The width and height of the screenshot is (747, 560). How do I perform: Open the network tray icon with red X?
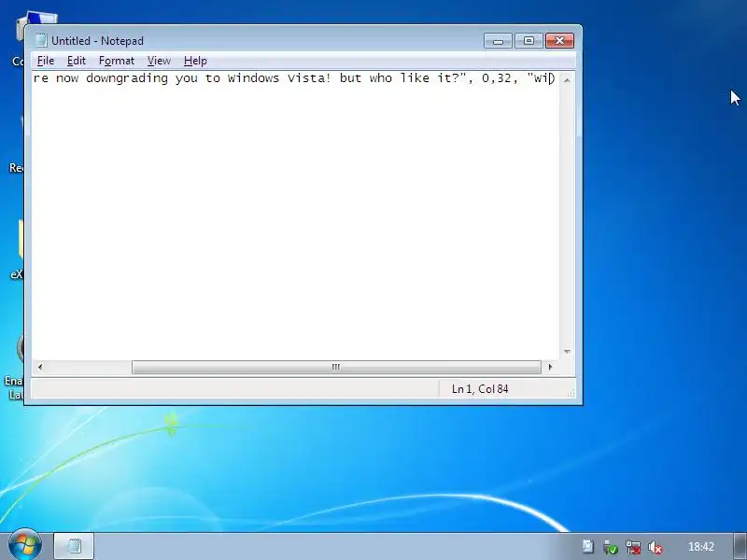[633, 547]
